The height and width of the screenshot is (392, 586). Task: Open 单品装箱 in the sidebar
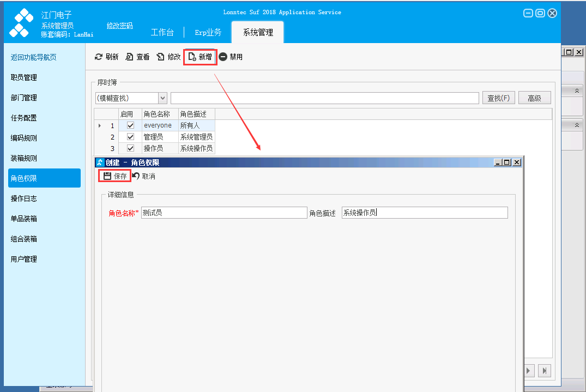pos(24,219)
